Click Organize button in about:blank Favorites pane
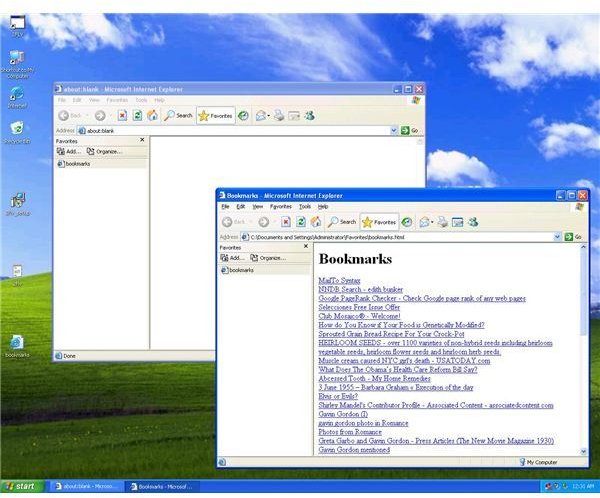Viewport: 600px width, 498px height. click(104, 152)
